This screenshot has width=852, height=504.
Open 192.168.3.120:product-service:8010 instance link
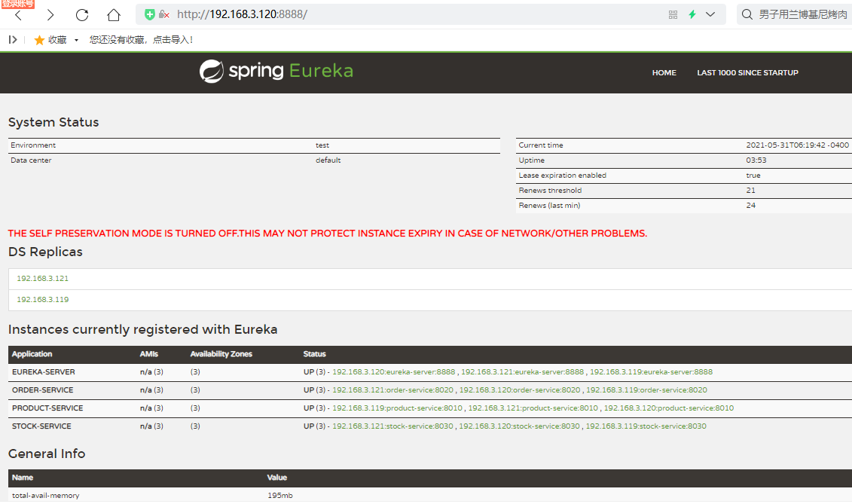click(x=669, y=408)
